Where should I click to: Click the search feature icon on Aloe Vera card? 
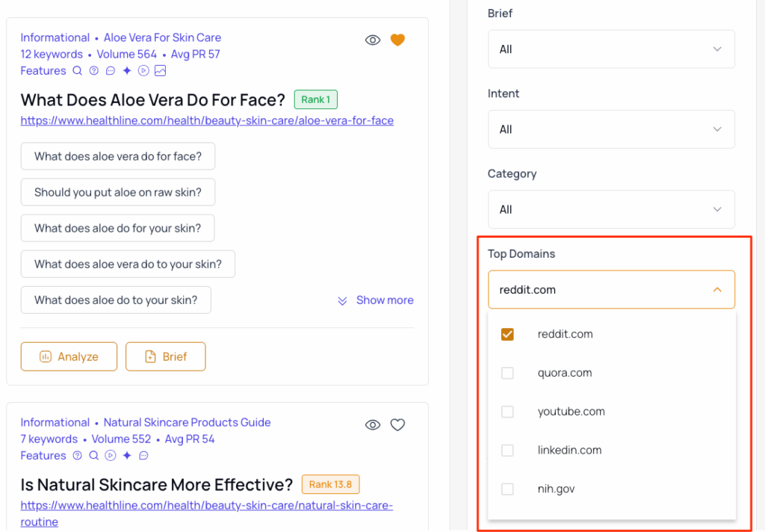coord(77,71)
